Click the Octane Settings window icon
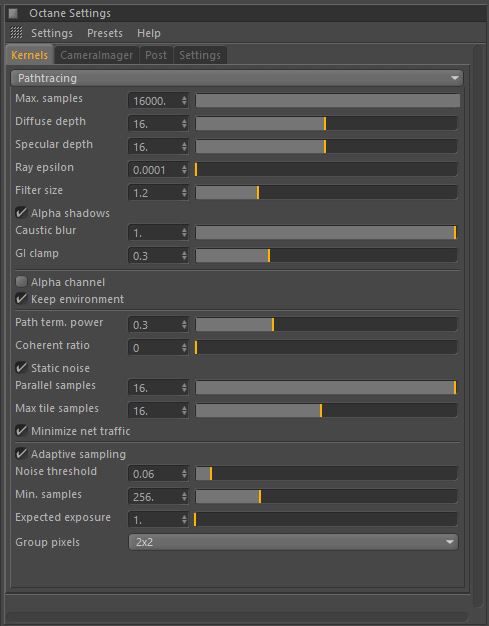489x626 pixels. pyautogui.click(x=13, y=14)
